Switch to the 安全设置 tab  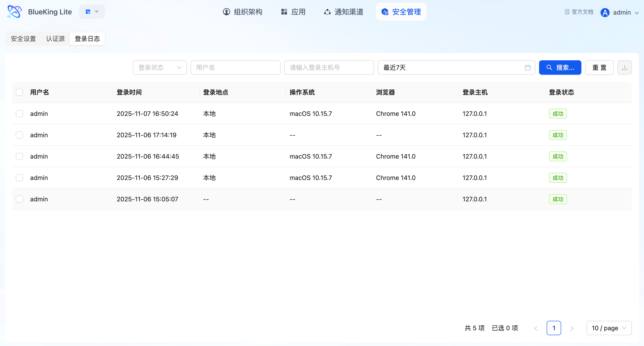pos(23,39)
